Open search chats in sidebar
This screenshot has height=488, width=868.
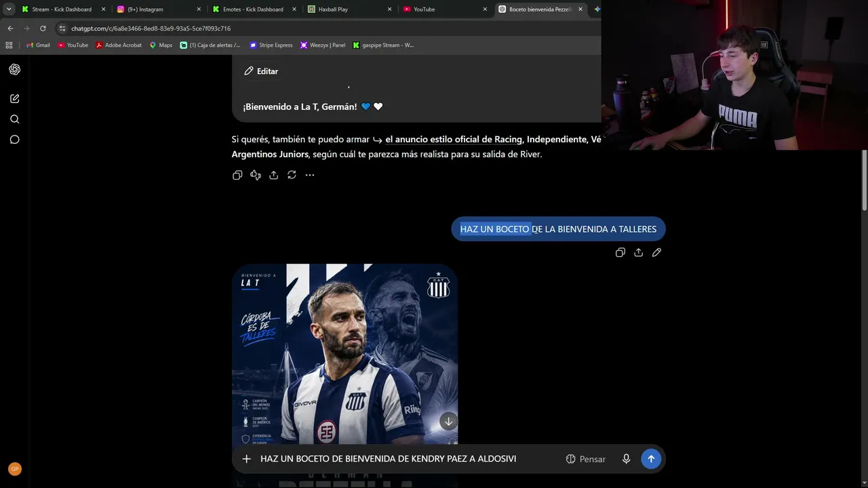(x=14, y=119)
